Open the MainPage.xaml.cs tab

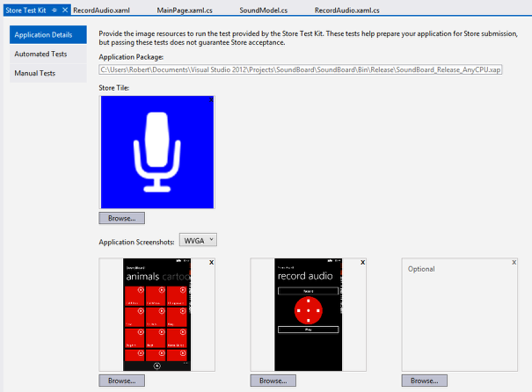185,9
